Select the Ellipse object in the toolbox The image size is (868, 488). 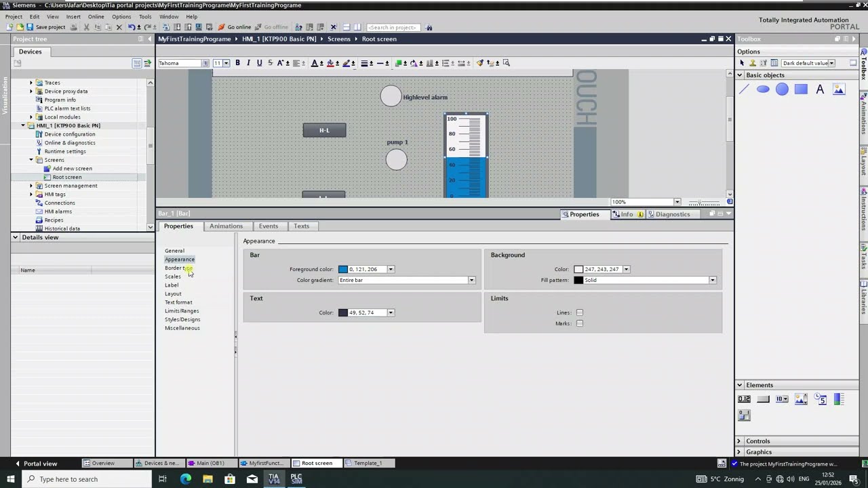point(763,89)
